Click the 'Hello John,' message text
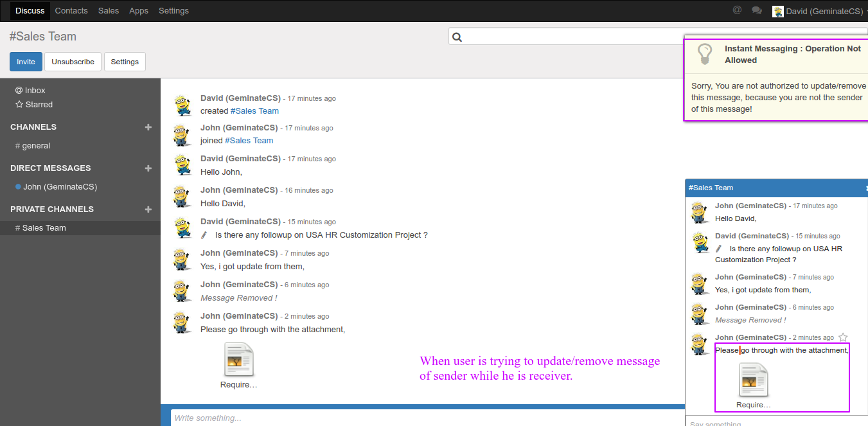Image resolution: width=868 pixels, height=426 pixels. point(221,172)
